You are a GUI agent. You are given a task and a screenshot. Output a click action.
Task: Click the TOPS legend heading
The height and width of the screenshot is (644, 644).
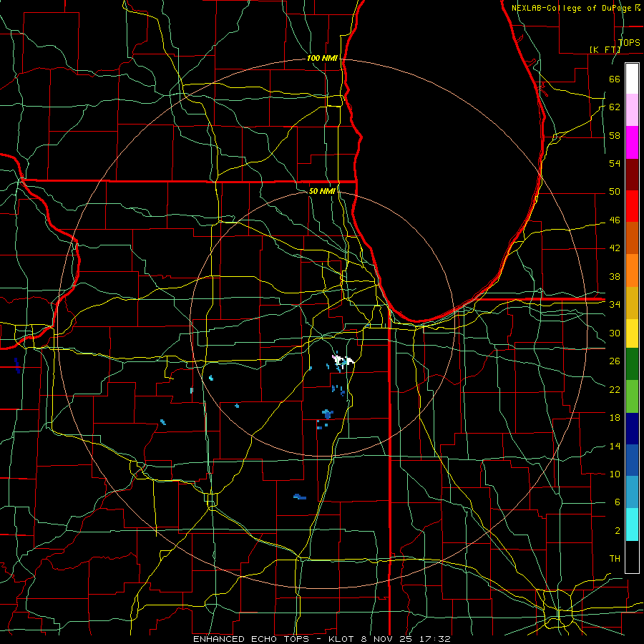coord(629,42)
